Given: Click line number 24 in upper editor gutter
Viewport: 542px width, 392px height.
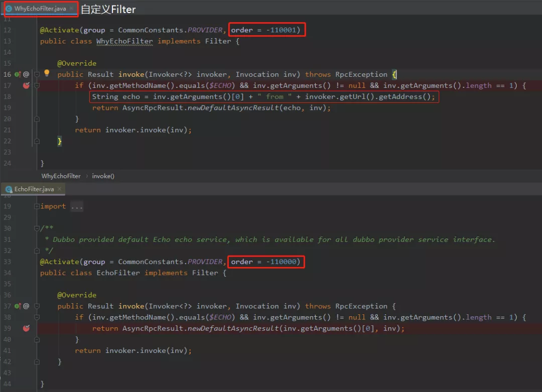Looking at the screenshot, I should click(7, 163).
